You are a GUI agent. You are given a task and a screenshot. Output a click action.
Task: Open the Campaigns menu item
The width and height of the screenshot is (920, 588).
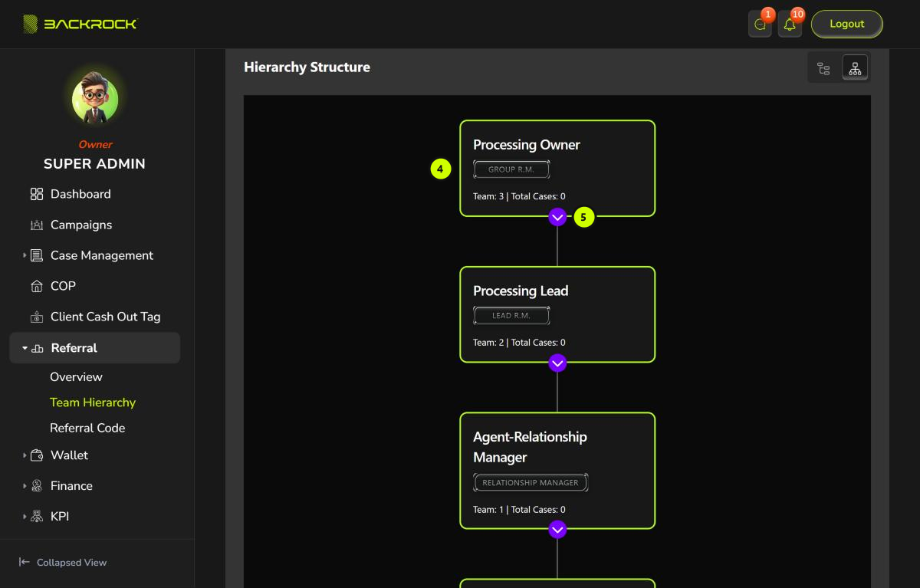coord(81,225)
